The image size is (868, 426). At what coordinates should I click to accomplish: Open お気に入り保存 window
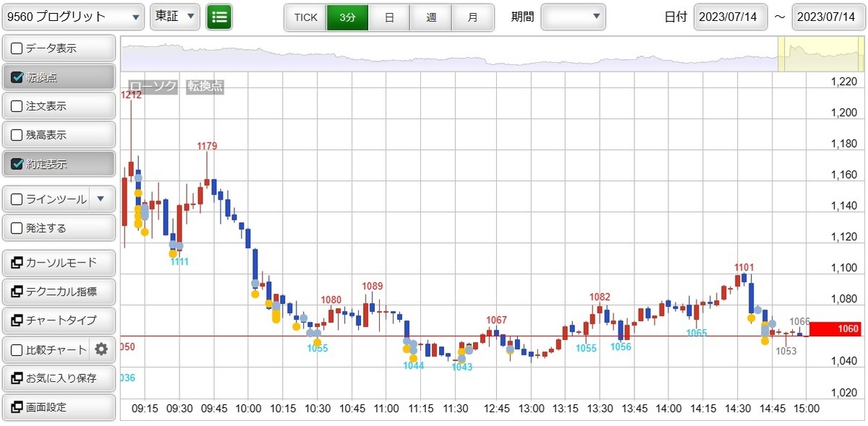coord(59,378)
